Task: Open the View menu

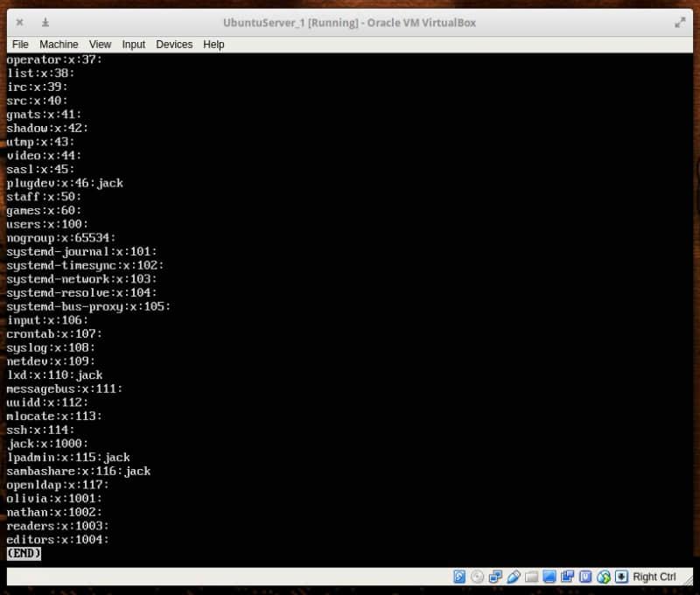Action: pyautogui.click(x=100, y=44)
